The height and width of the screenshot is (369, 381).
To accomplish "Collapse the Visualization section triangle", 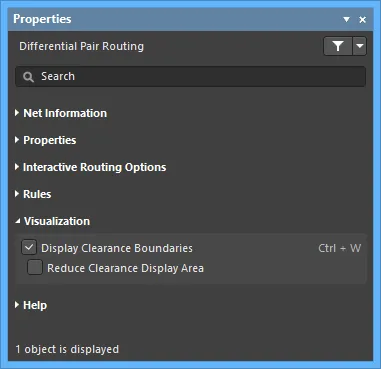I will [x=18, y=221].
